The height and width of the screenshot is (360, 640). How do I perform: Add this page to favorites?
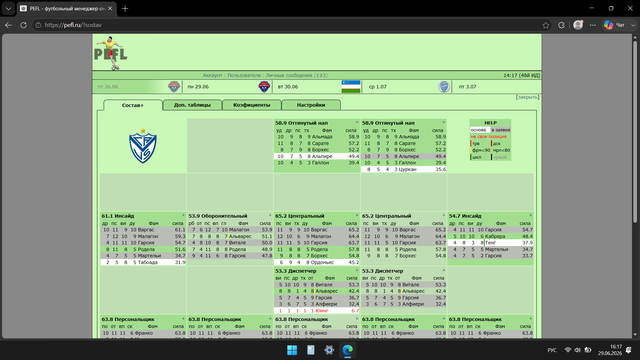click(x=546, y=25)
